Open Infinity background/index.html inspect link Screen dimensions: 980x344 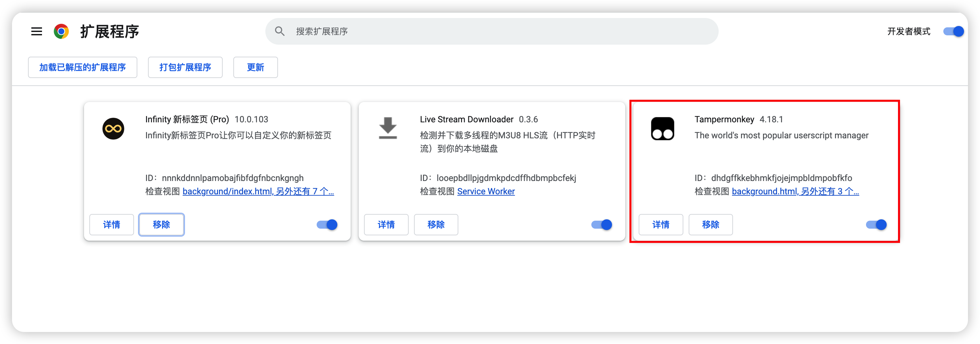[258, 191]
